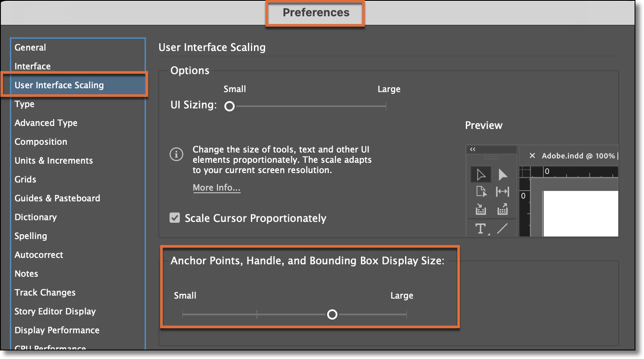Collapse the preview toolbar with the double-arrow

pyautogui.click(x=473, y=150)
